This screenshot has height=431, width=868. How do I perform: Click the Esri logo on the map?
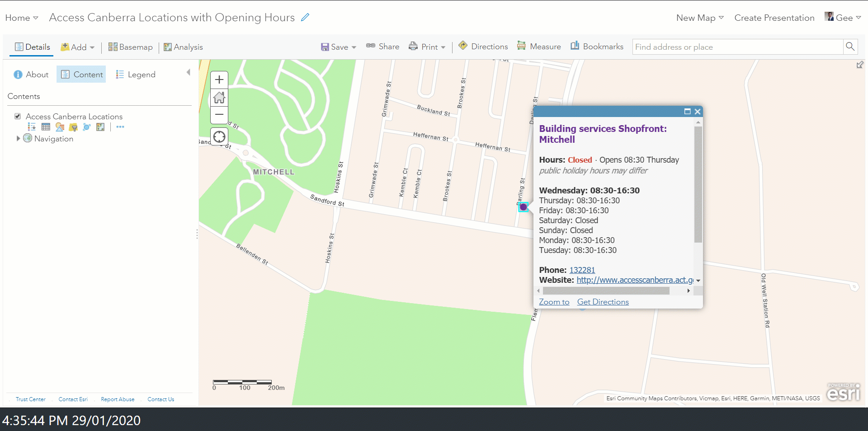coord(844,392)
